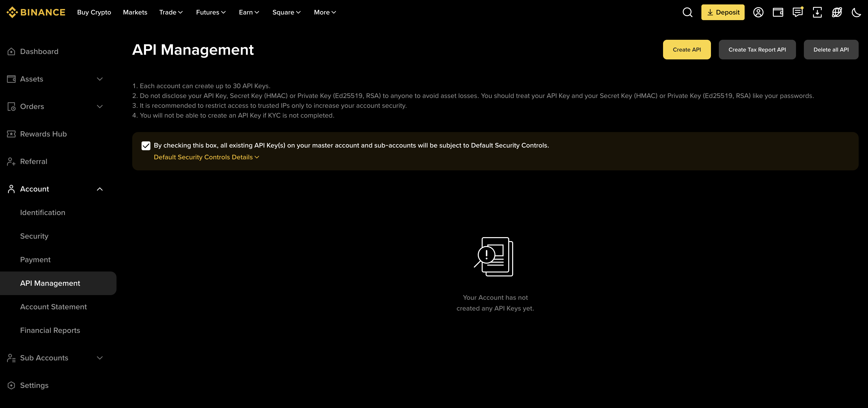Click the trusted IPs recommendation line
868x408 pixels.
point(269,106)
